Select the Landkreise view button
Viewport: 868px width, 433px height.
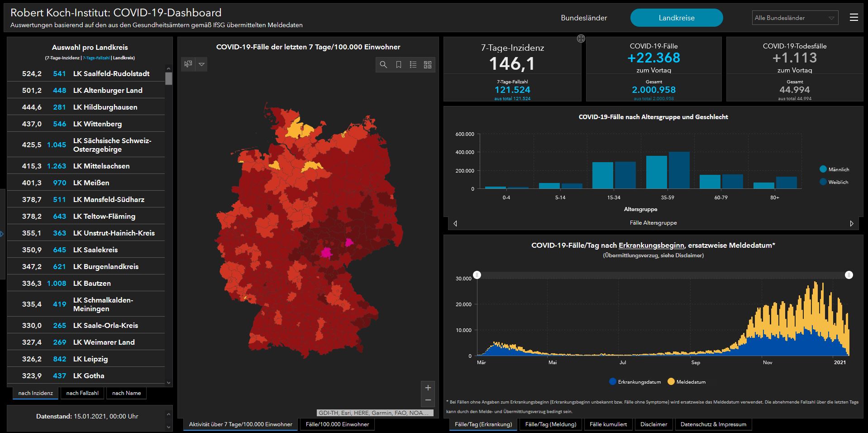pyautogui.click(x=676, y=18)
